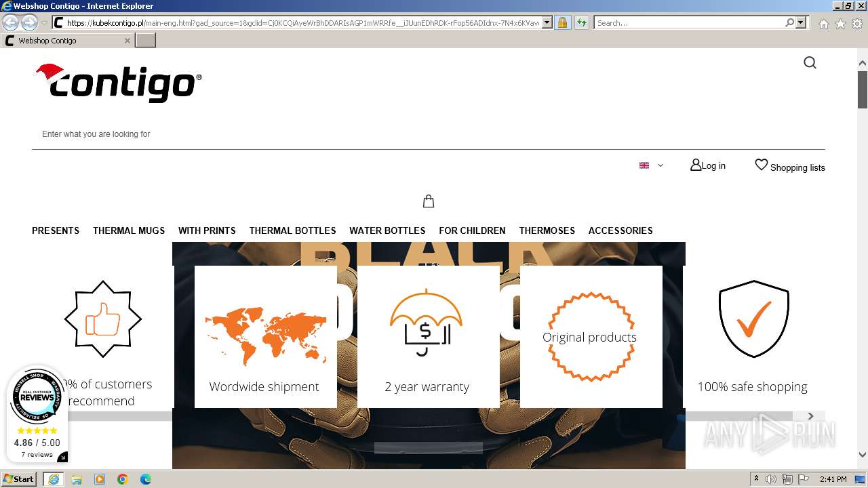This screenshot has width=868, height=488.
Task: Open Internet Explorer from the taskbar
Action: (x=54, y=479)
